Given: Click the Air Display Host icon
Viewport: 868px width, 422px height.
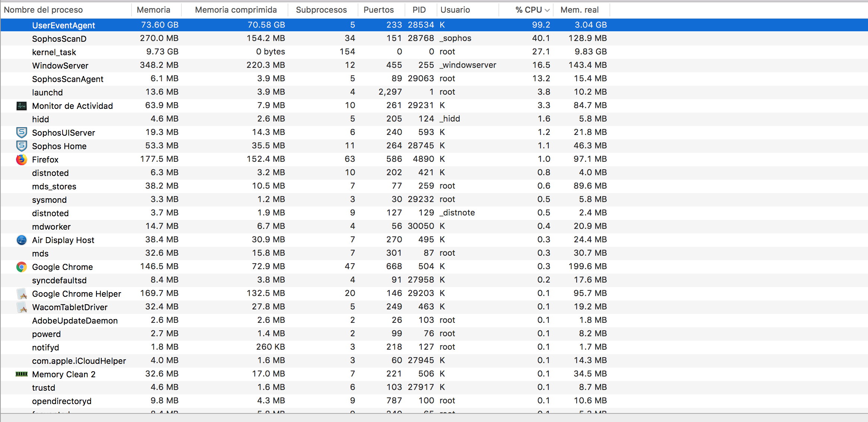Looking at the screenshot, I should pos(22,240).
